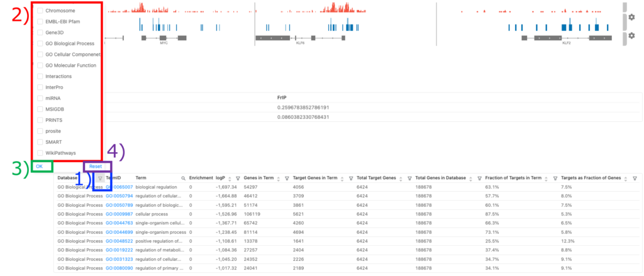644x276 pixels.
Task: Follow the GO:0031323 link
Action: [x=119, y=259]
